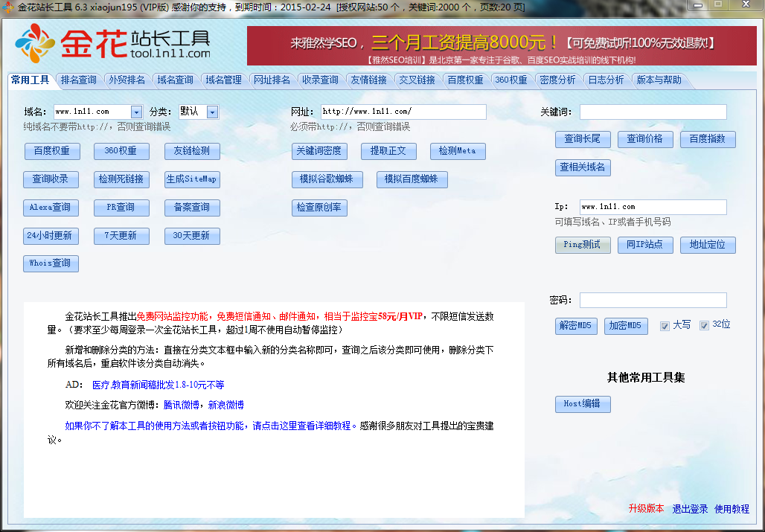Image resolution: width=765 pixels, height=532 pixels.
Task: Go to the 收录查询 tab
Action: coord(320,80)
